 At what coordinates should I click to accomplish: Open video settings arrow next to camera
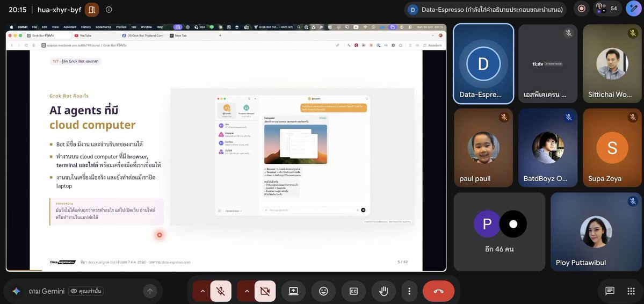click(247, 291)
